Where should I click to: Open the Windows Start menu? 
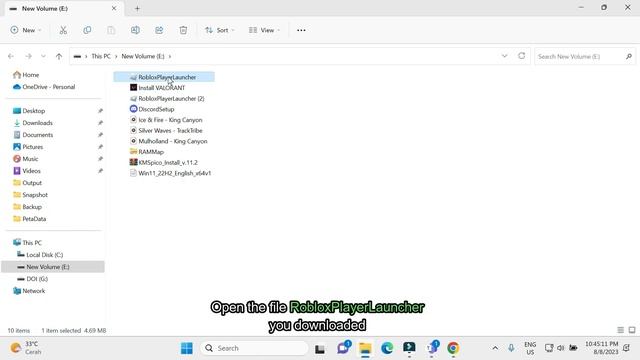(187, 348)
